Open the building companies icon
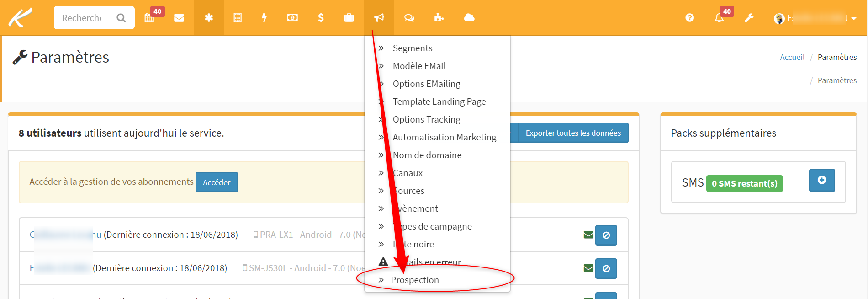868x299 pixels. (x=238, y=18)
